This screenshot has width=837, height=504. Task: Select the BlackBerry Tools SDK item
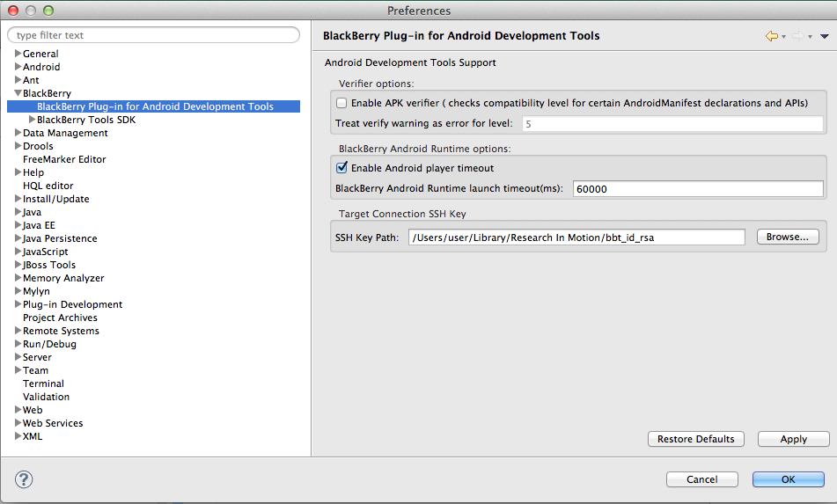[x=86, y=120]
